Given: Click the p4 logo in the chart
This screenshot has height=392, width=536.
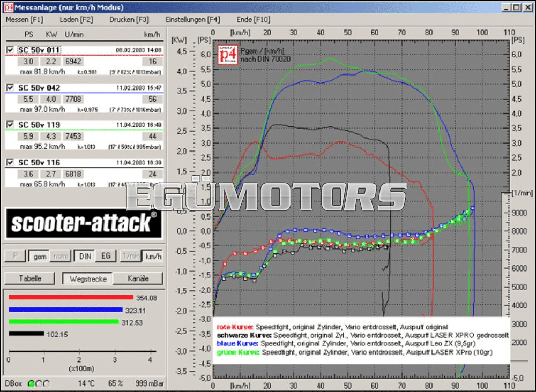Looking at the screenshot, I should tap(228, 55).
